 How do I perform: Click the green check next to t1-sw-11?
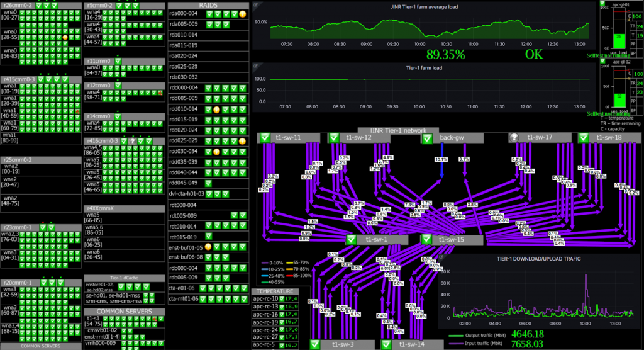pyautogui.click(x=264, y=138)
